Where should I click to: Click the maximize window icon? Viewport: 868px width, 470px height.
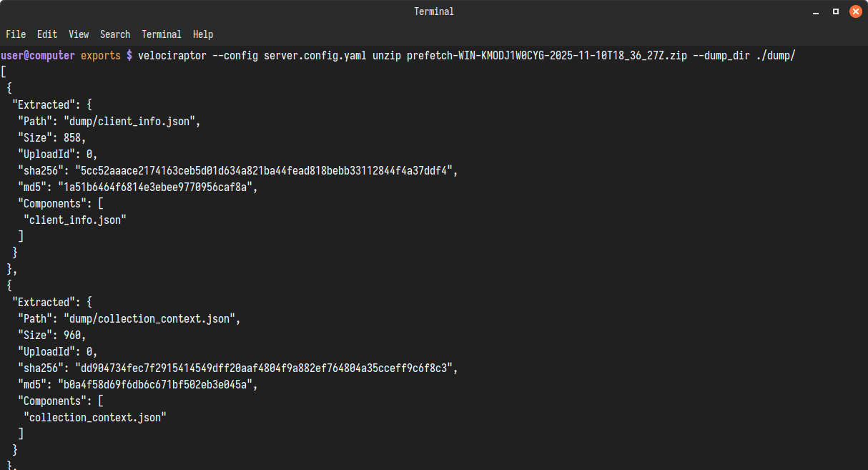point(834,11)
